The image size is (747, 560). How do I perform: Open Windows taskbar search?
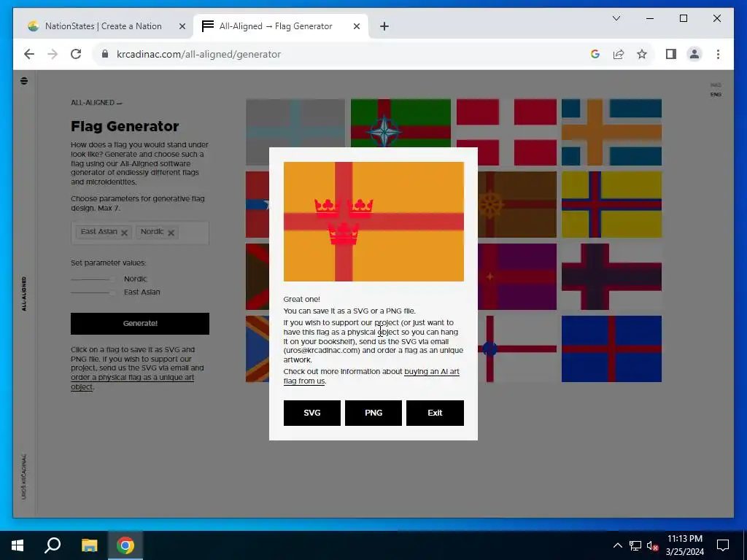[x=53, y=545]
